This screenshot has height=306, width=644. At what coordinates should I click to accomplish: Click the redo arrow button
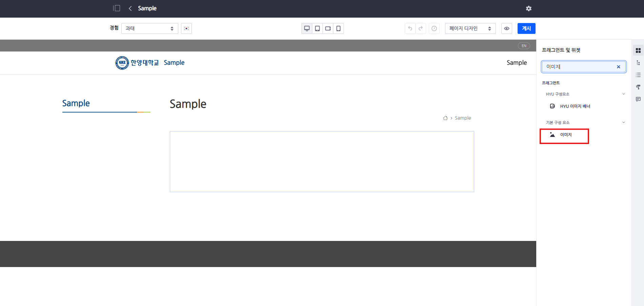tap(421, 28)
